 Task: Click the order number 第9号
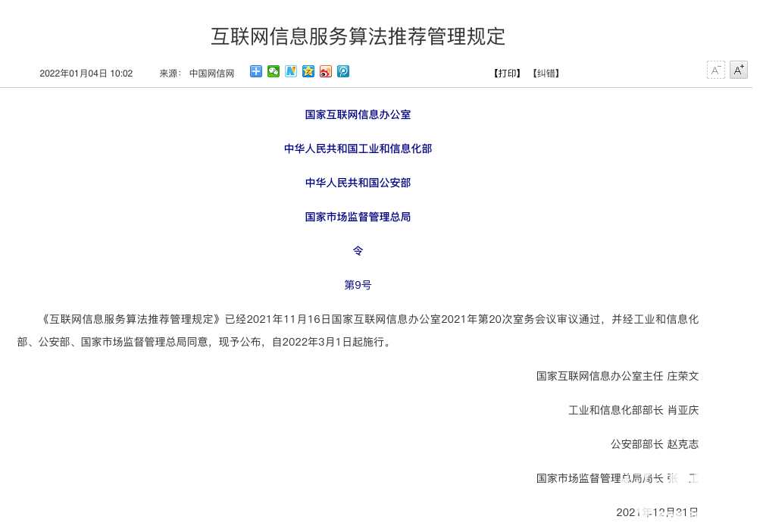[x=358, y=285]
